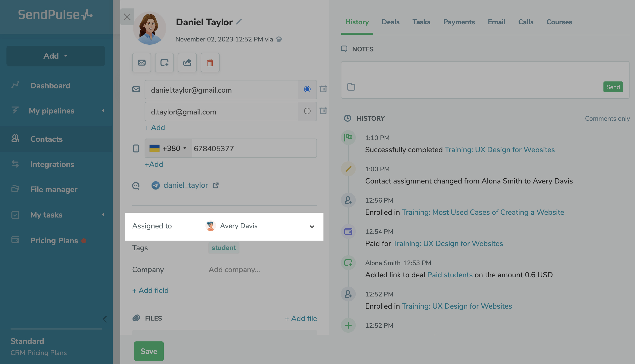Open the Assigned to Avery Davis dropdown

(x=312, y=226)
